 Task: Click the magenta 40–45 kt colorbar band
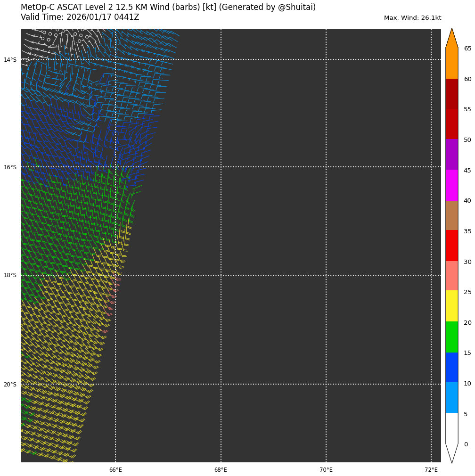(451, 185)
